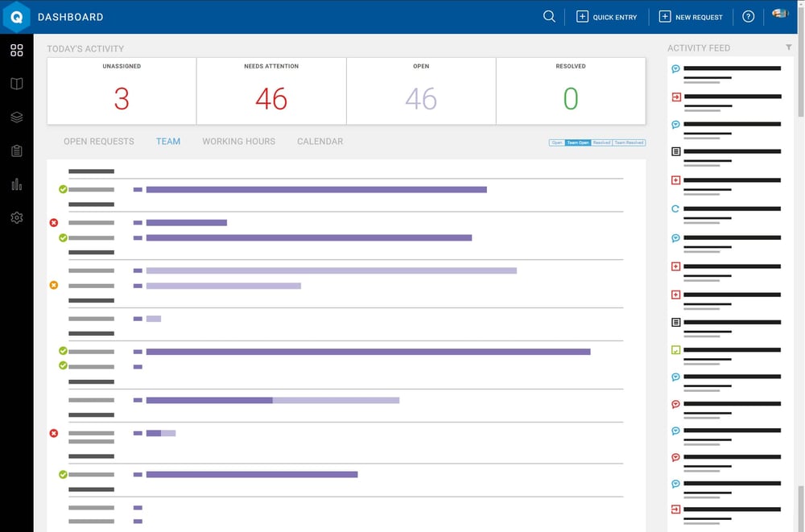Open the help question mark icon

point(748,17)
